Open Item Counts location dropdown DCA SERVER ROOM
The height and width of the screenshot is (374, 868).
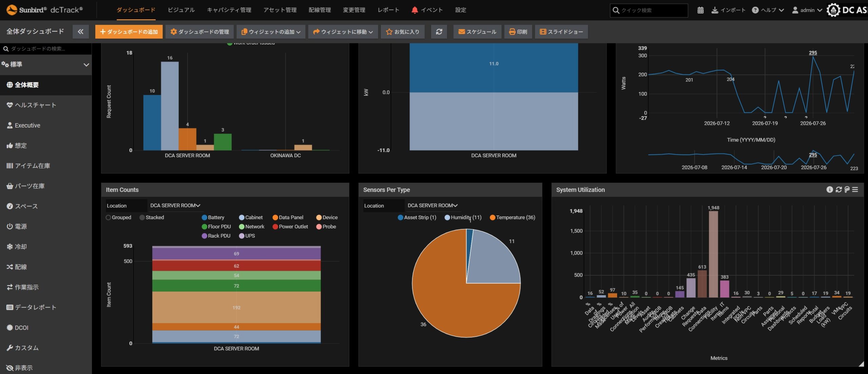[x=175, y=206]
